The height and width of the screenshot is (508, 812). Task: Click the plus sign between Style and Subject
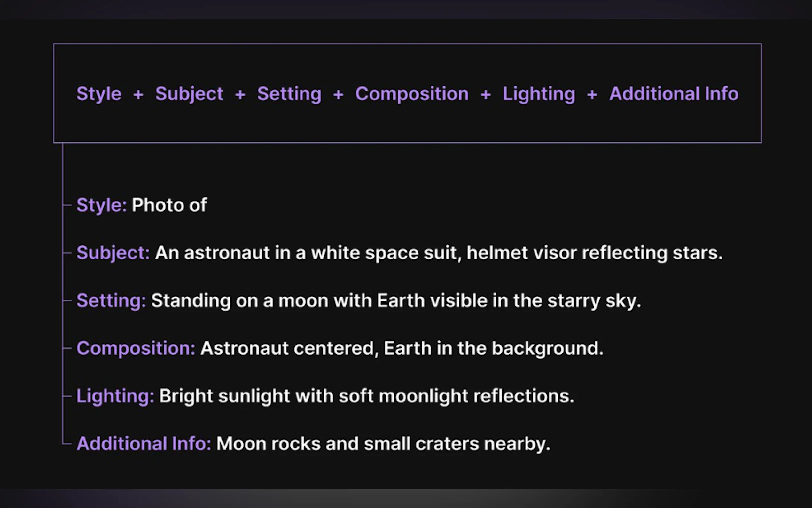(138, 95)
